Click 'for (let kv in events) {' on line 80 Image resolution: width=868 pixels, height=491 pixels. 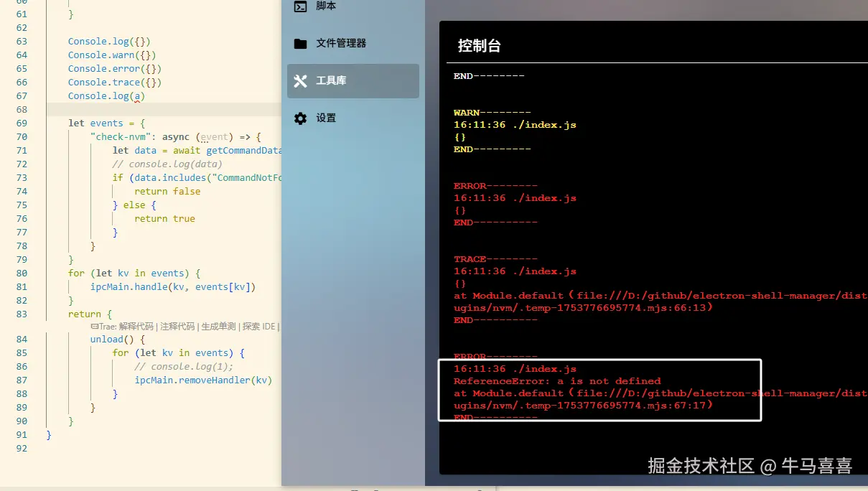[x=134, y=273]
